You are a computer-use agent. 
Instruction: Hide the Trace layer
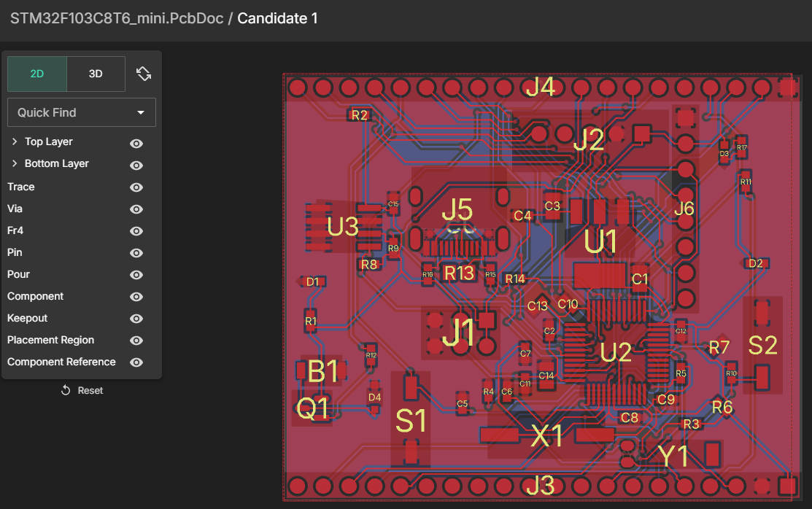136,187
